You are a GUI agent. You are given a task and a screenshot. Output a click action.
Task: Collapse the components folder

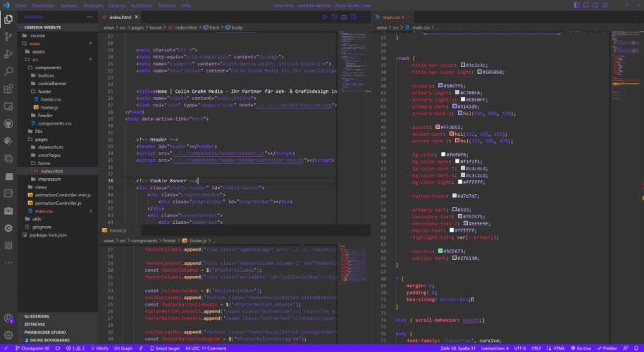click(x=58, y=68)
